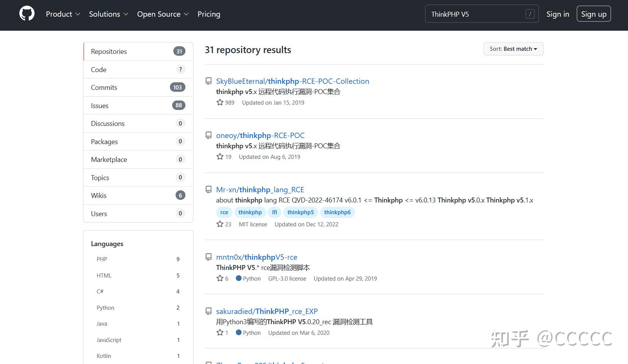Open Mr-xn/thinkphp_lang_RCE repository link
This screenshot has width=628, height=364.
pos(260,190)
